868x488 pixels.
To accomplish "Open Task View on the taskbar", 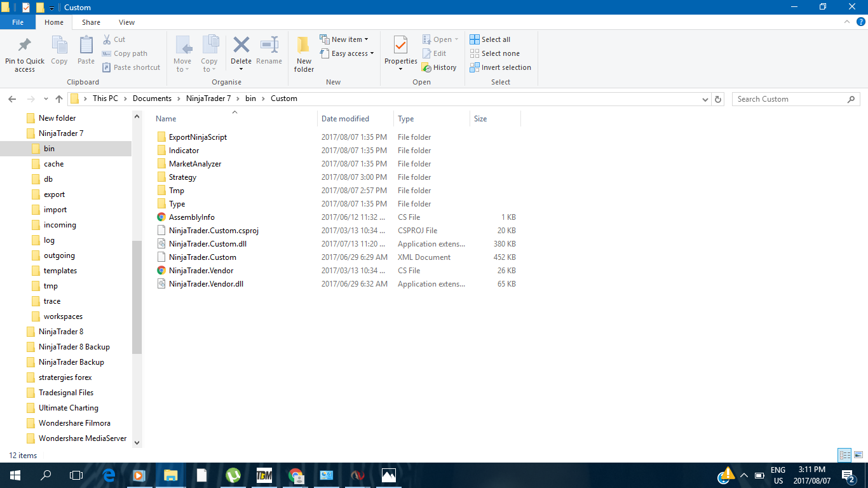I will (76, 475).
